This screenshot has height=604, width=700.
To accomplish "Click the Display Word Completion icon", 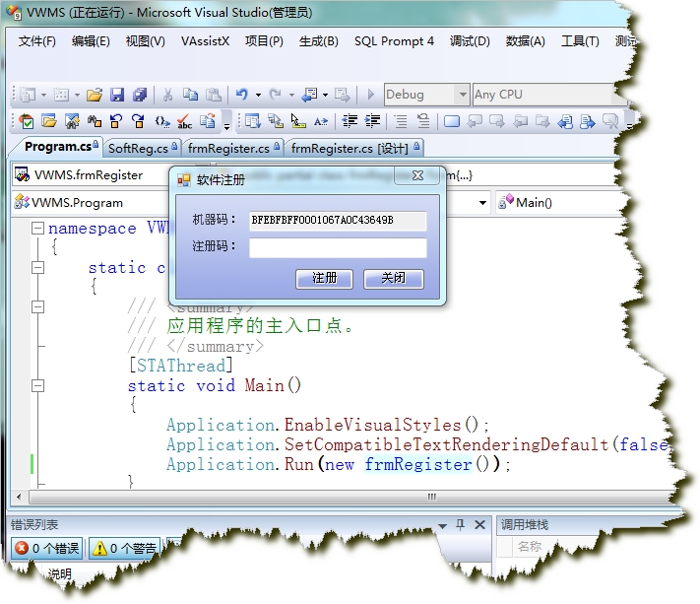I will tap(321, 121).
